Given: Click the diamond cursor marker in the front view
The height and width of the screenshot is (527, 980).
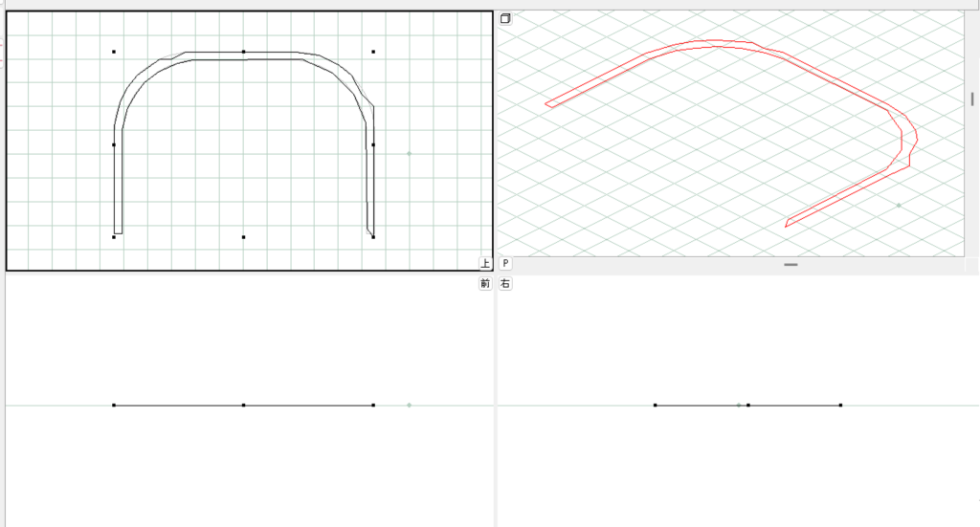Looking at the screenshot, I should 409,406.
